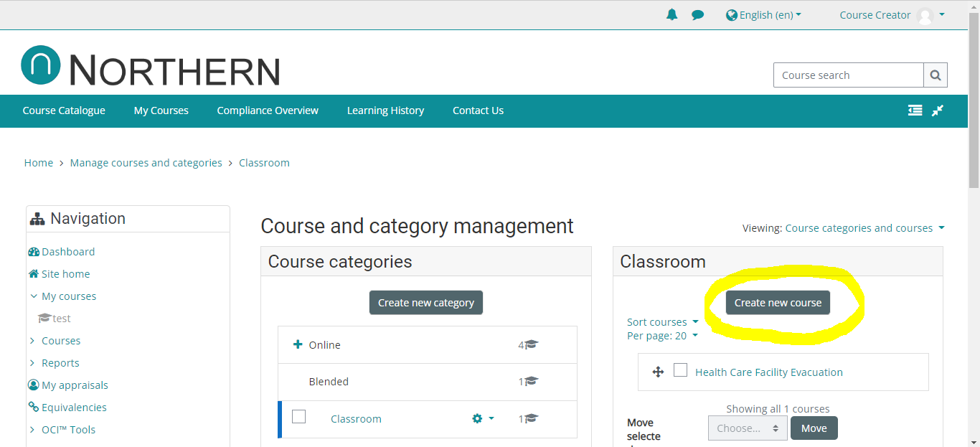Click into the Course search field

[848, 75]
